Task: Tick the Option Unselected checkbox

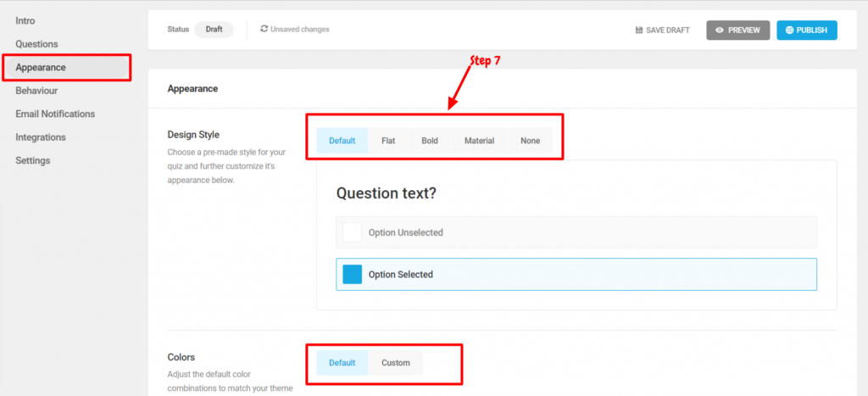Action: (352, 232)
